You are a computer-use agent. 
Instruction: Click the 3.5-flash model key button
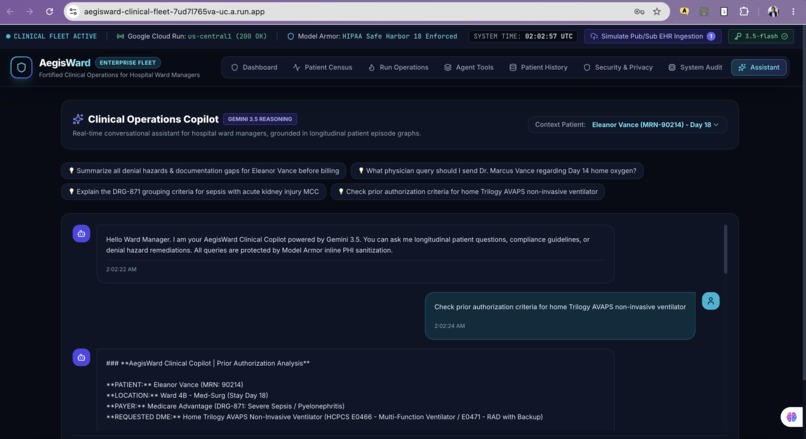[x=761, y=36]
